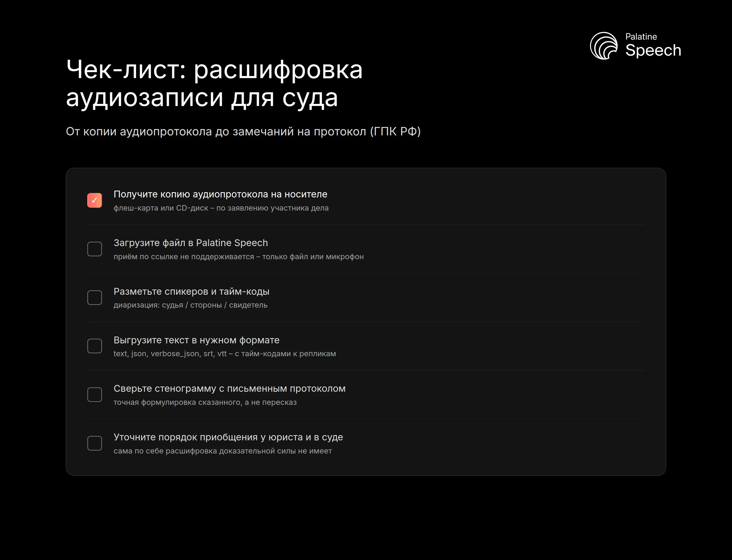Click the 'Palatine Speech' wordmark text
The height and width of the screenshot is (560, 732).
(x=653, y=45)
